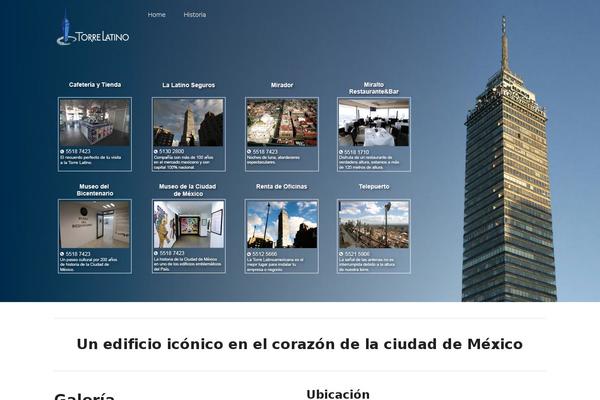Click phone icon in Cafetería y Tienda card

pos(62,152)
